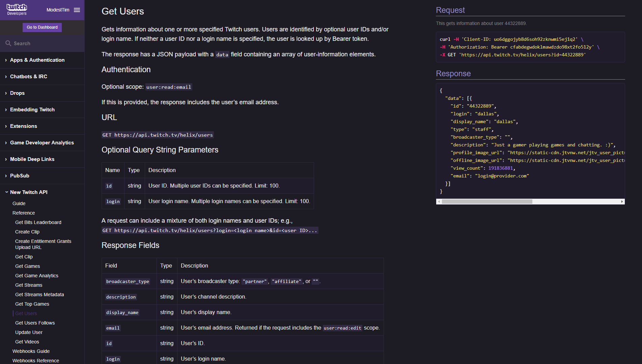Click the response code horizontal scrollbar thumb
The width and height of the screenshot is (642, 364).
click(487, 201)
